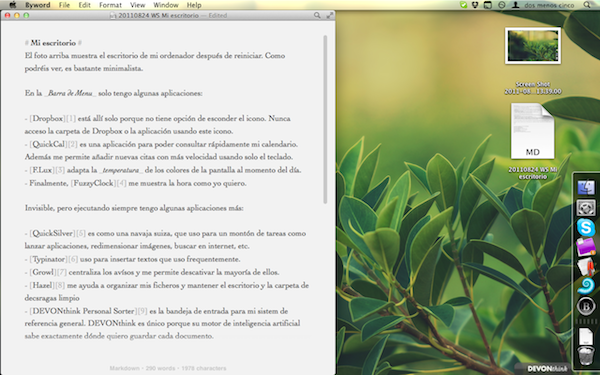Click '20110824 WS Mi escritorio' desktop file label

pos(533,173)
